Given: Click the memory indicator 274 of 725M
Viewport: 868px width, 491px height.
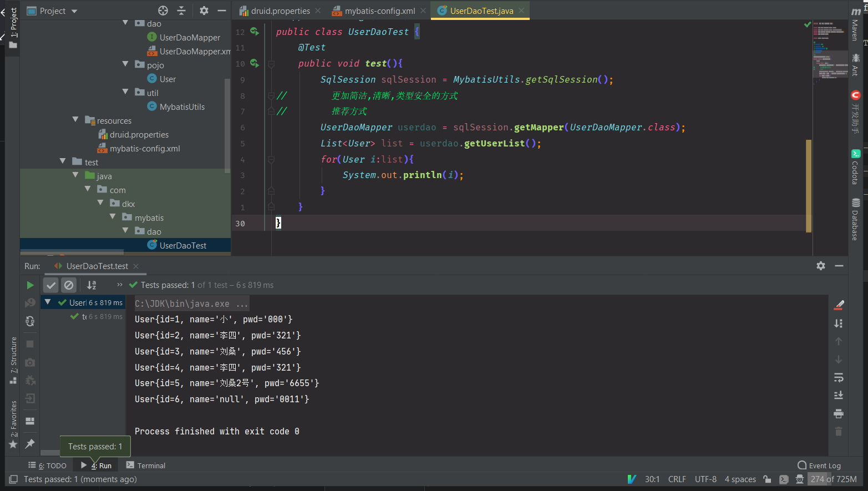Looking at the screenshot, I should point(833,479).
